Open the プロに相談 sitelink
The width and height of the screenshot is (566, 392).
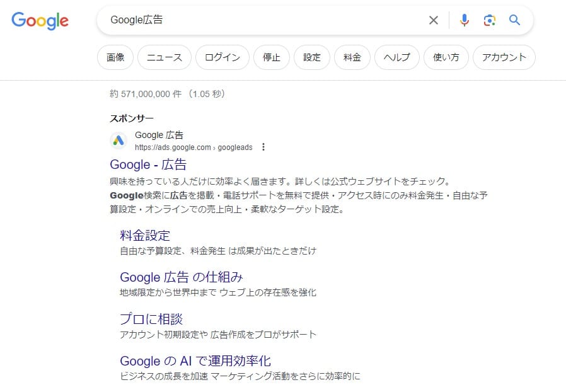[x=151, y=319]
